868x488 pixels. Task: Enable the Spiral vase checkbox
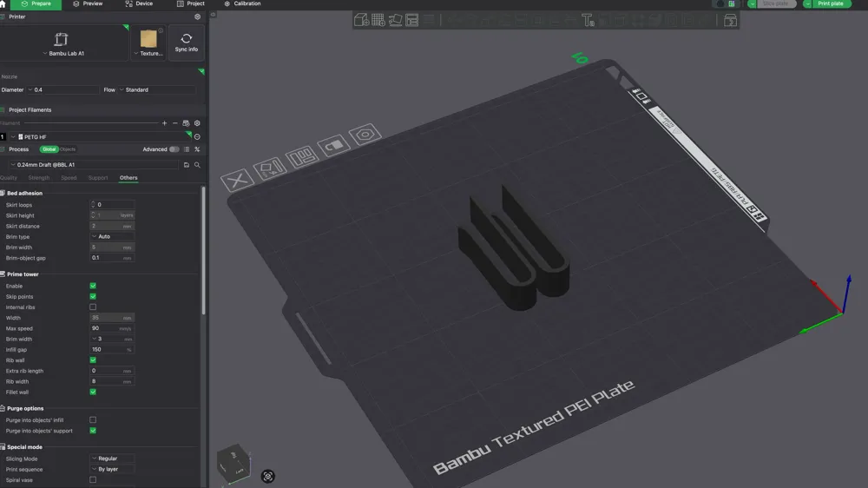[93, 479]
